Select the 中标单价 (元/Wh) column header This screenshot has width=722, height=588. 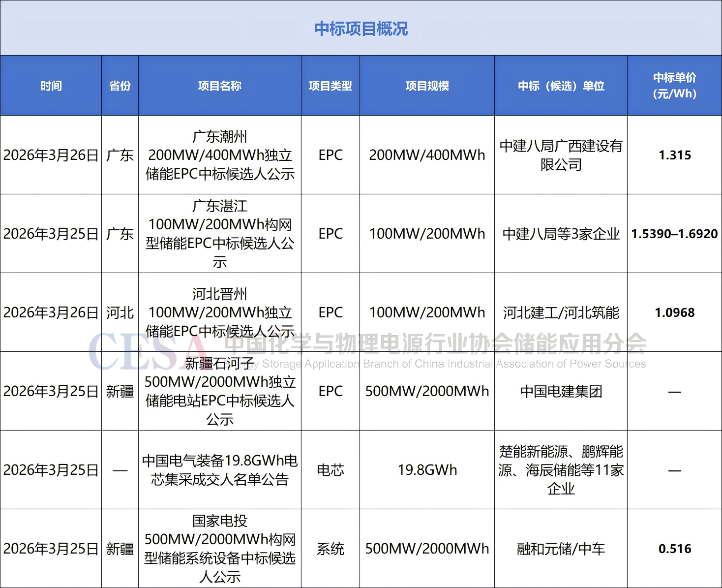[674, 86]
